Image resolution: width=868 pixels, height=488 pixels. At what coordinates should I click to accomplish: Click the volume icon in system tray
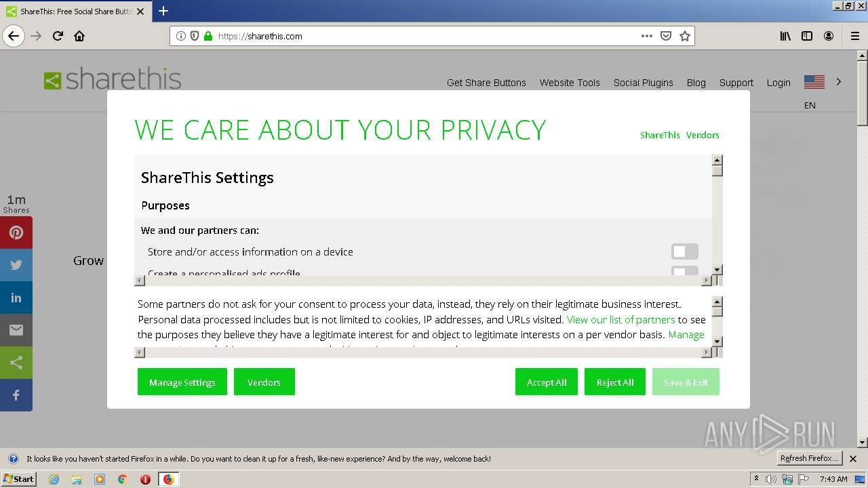[x=771, y=479]
